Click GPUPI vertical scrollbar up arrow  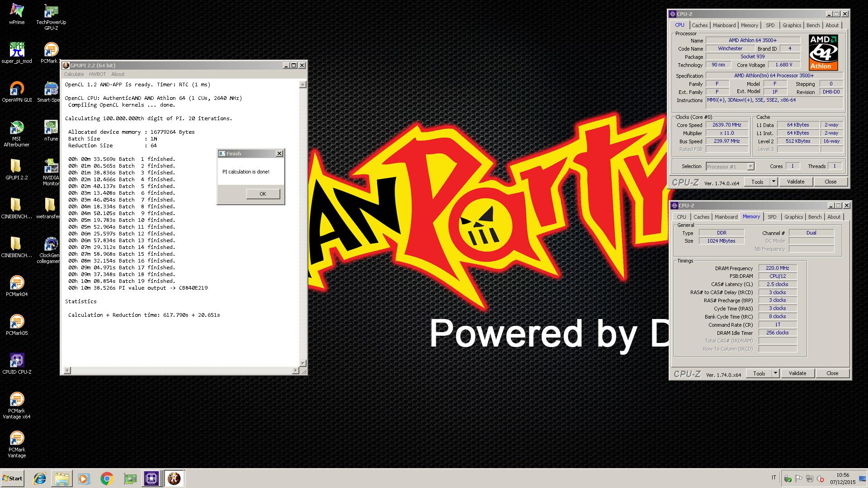(303, 84)
